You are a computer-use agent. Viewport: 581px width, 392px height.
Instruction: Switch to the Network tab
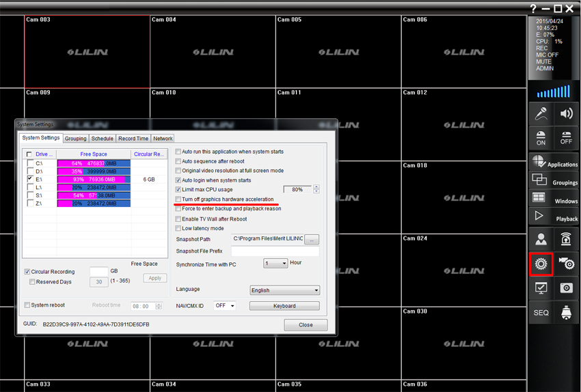[163, 139]
